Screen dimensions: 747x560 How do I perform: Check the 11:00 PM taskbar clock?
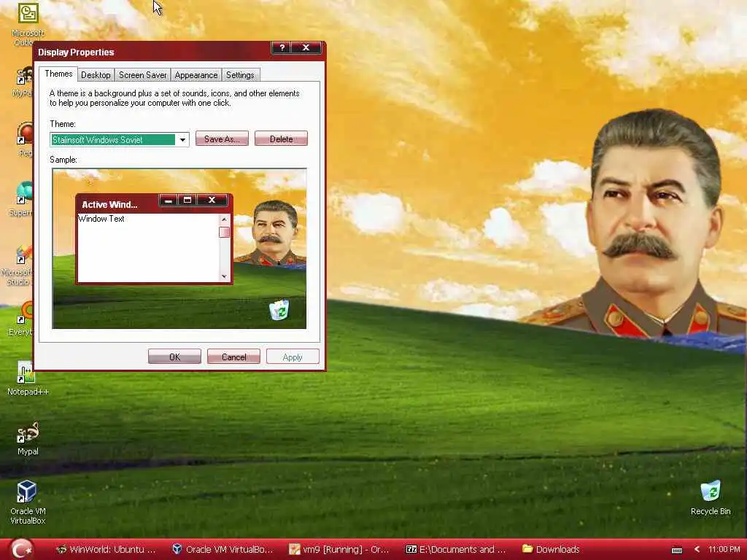coord(724,550)
